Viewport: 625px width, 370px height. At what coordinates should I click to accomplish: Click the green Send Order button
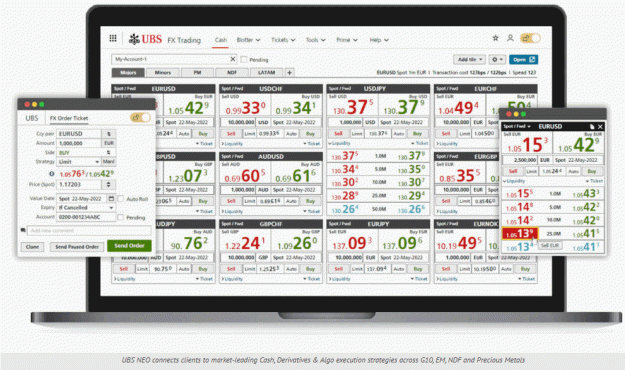click(129, 246)
